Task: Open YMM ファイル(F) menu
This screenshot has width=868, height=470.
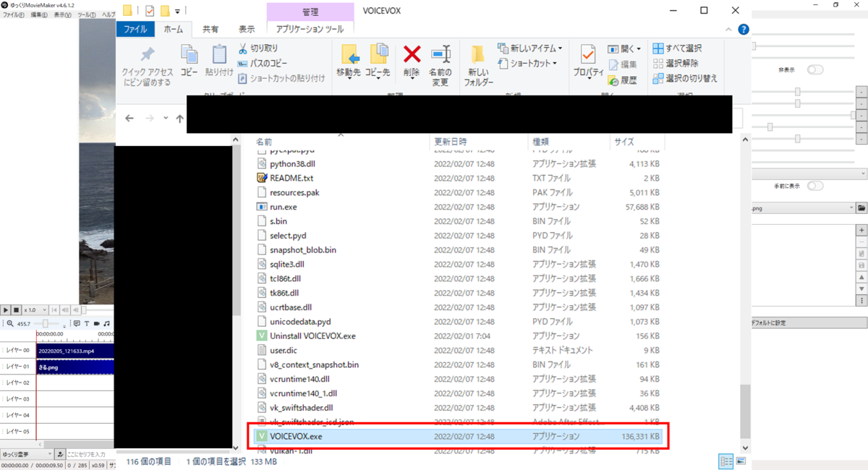Action: [14, 14]
